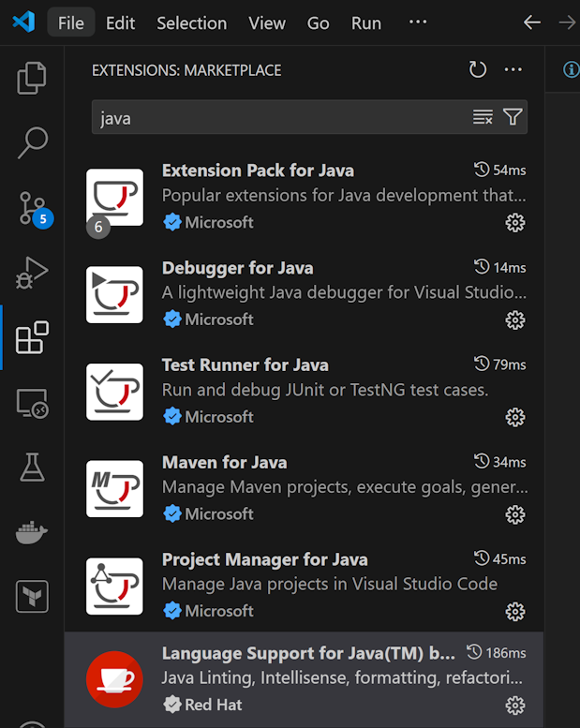Click the 6 extensions badge on Extension Pack
580x728 pixels.
(98, 227)
